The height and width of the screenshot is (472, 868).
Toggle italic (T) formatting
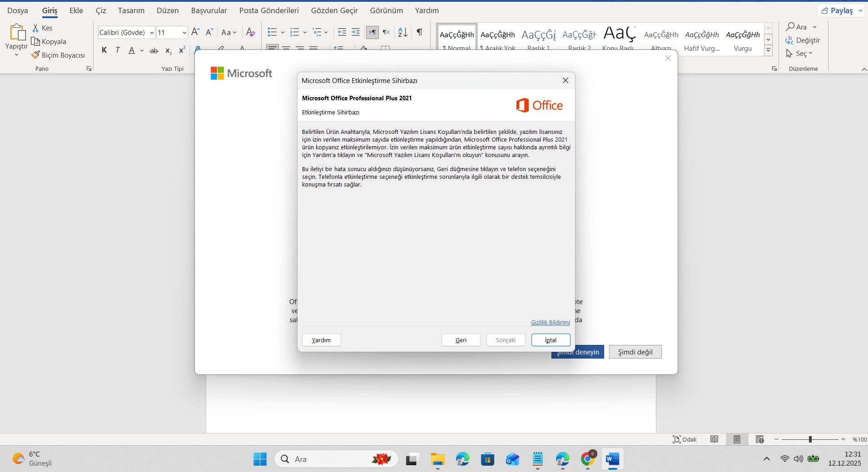point(118,50)
